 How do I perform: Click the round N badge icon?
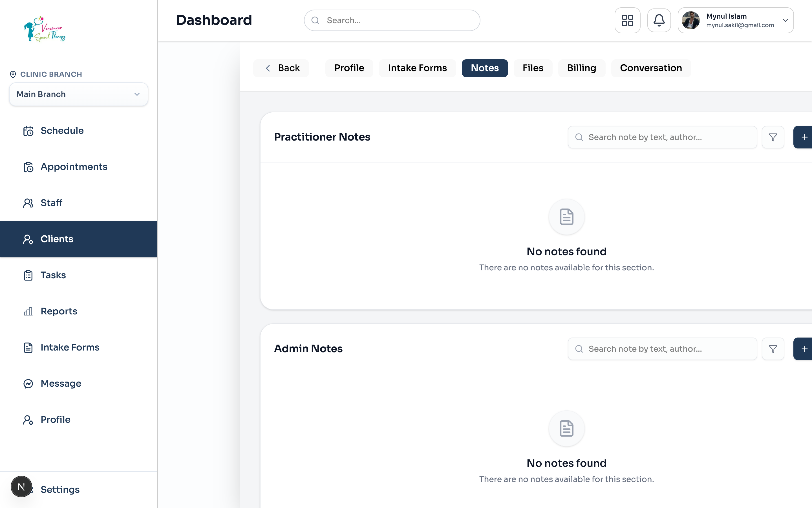21,486
